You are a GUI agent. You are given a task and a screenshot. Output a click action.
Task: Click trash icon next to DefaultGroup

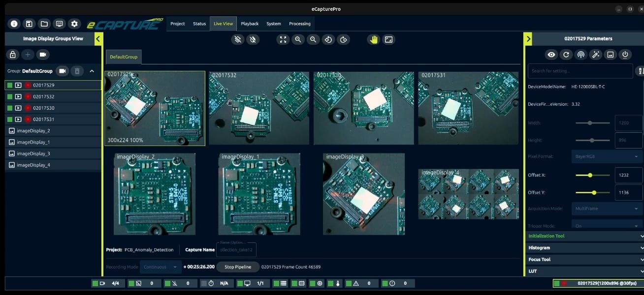tap(77, 71)
